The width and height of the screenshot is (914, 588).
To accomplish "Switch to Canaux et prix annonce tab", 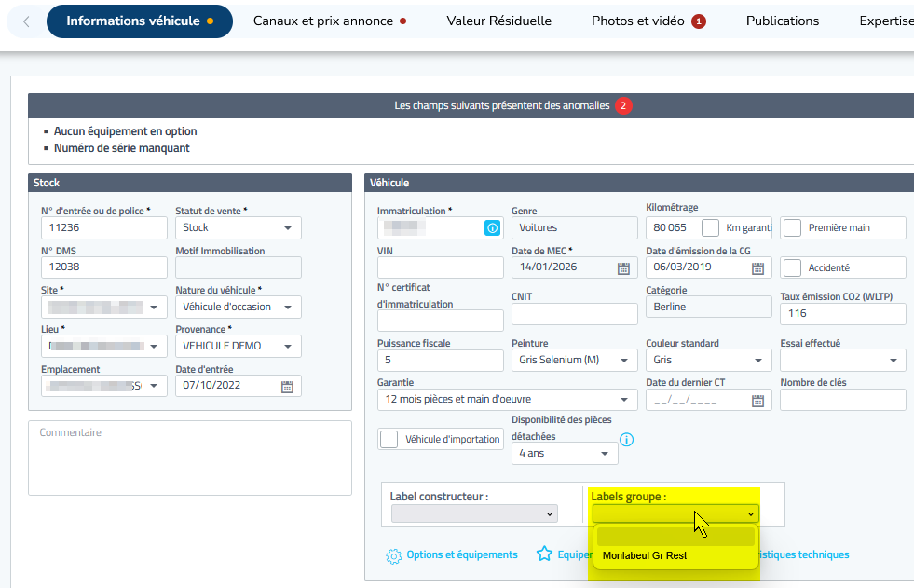I will (329, 21).
